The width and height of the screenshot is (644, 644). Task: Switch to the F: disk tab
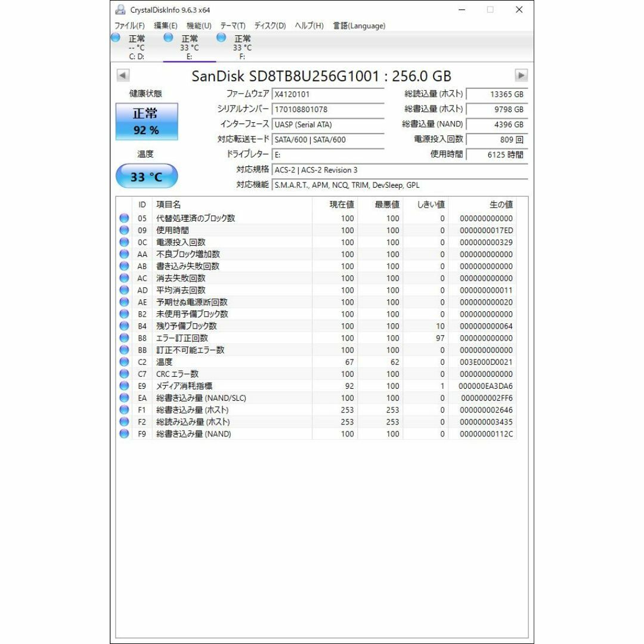(242, 47)
